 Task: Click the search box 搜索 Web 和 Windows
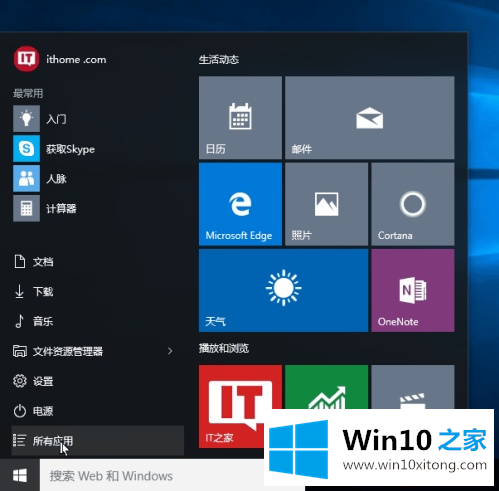point(152,475)
